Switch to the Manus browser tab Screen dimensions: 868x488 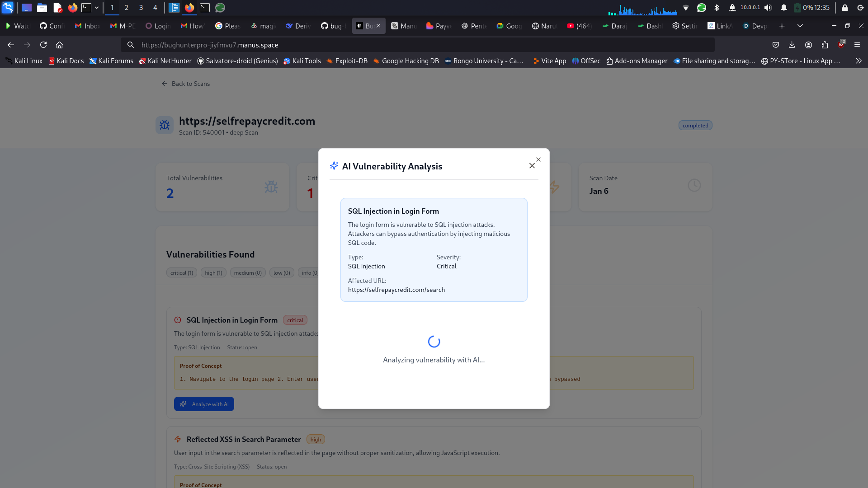404,26
